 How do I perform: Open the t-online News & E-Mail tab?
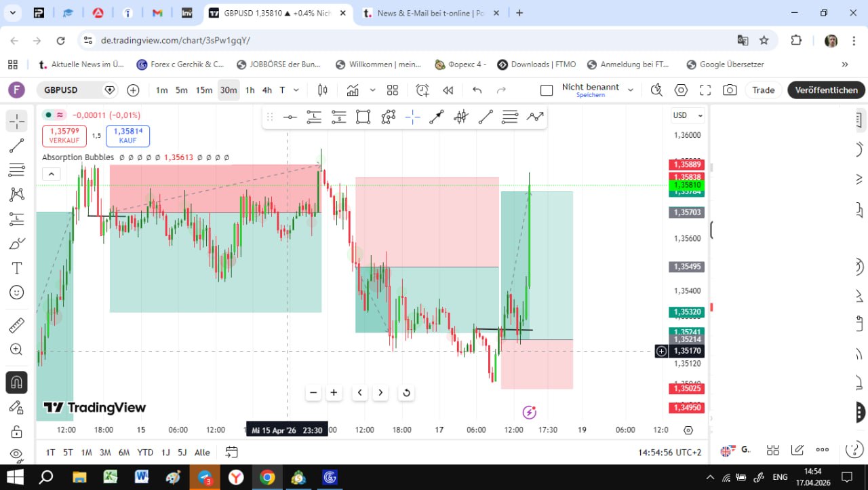pos(431,13)
